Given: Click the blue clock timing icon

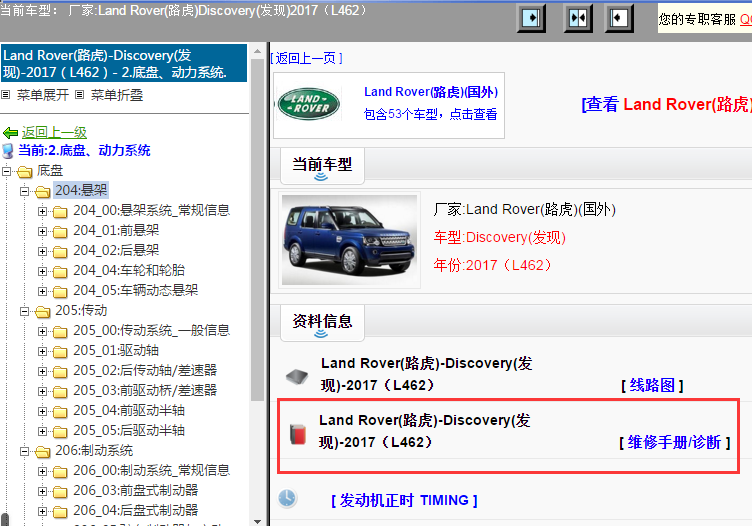Looking at the screenshot, I should pyautogui.click(x=287, y=498).
